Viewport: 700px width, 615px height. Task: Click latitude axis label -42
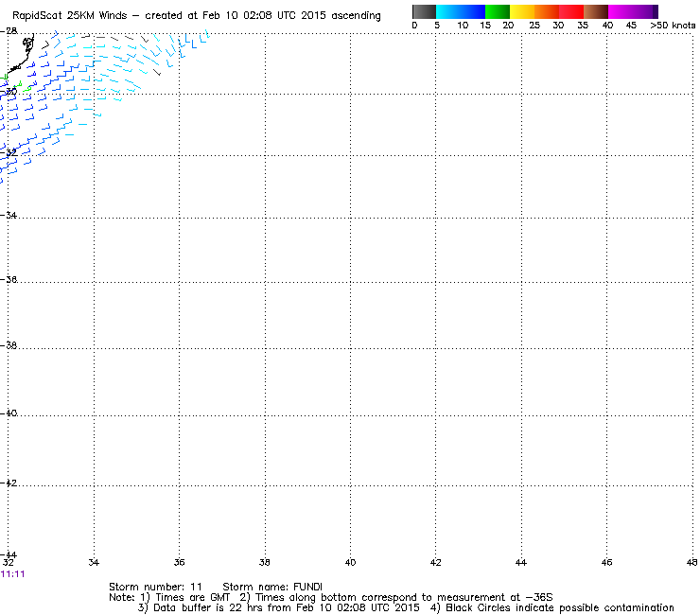pyautogui.click(x=9, y=483)
